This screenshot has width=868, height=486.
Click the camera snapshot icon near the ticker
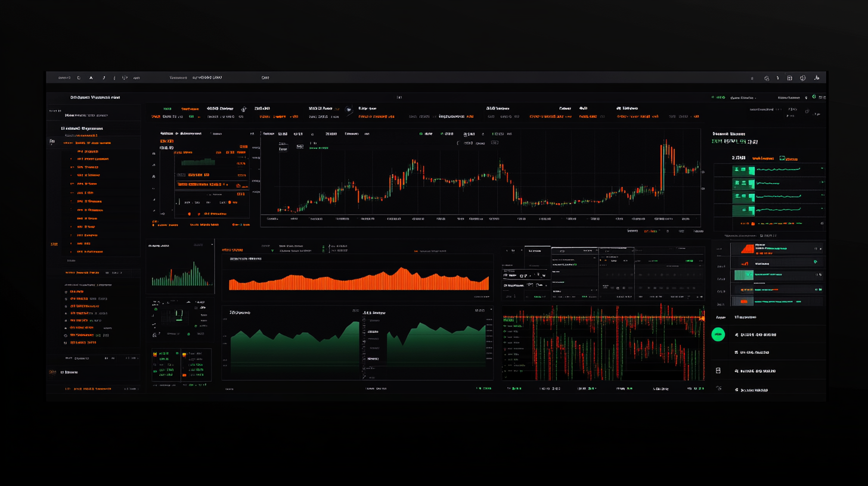[x=243, y=110]
